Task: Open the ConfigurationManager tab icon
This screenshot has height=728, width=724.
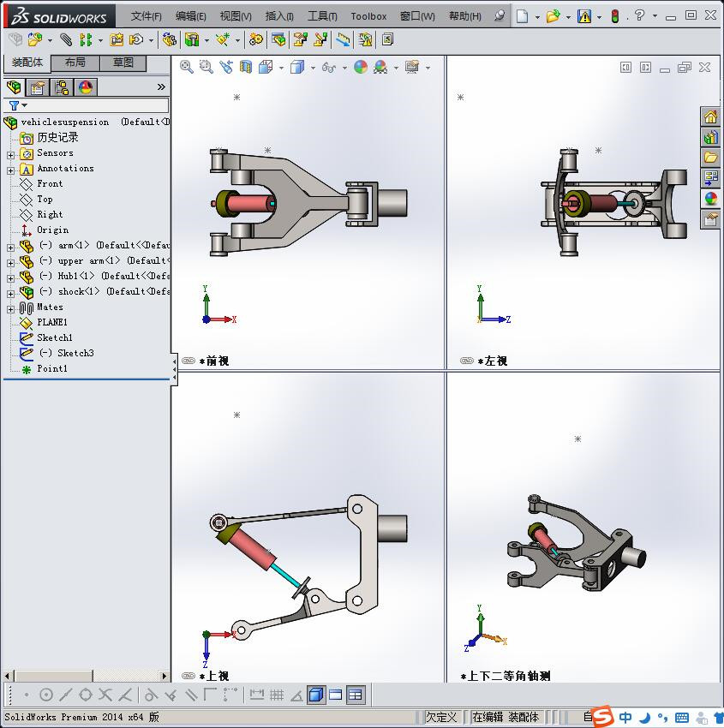Action: click(x=62, y=87)
